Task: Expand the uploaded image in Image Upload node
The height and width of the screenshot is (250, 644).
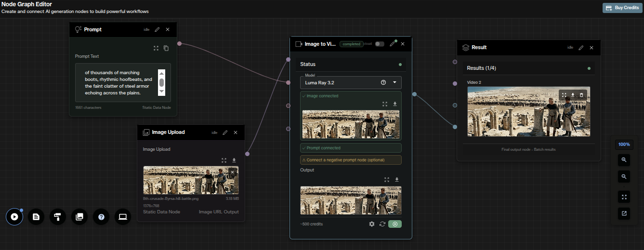Action: pyautogui.click(x=224, y=160)
